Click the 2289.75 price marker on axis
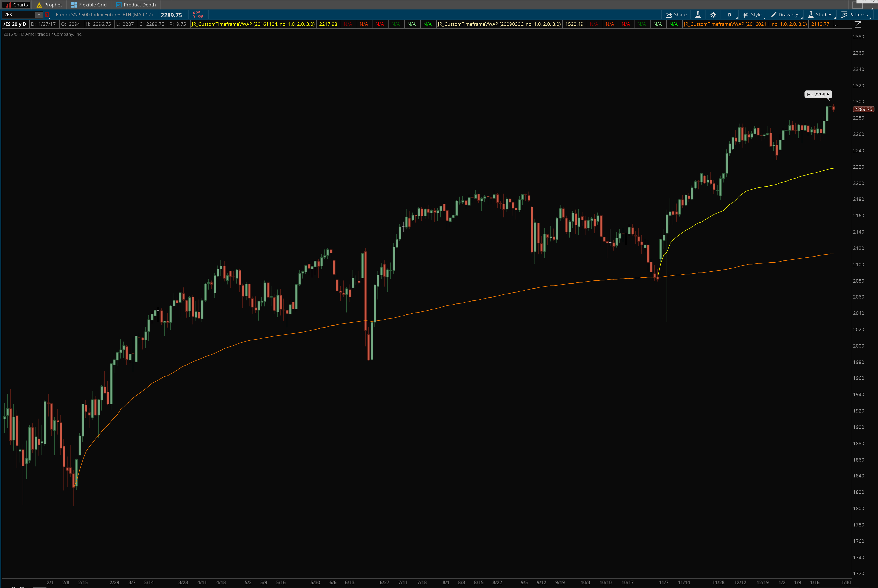This screenshot has width=878, height=588. point(863,109)
